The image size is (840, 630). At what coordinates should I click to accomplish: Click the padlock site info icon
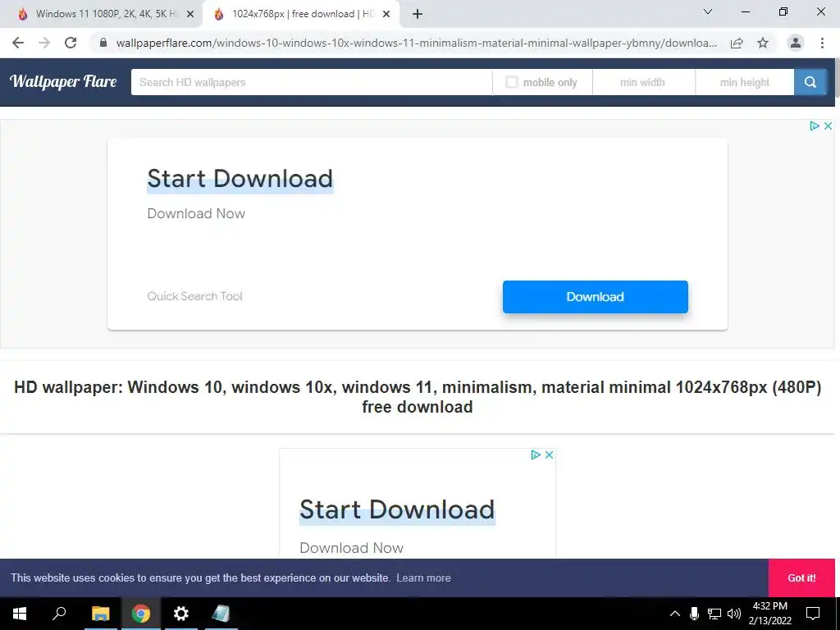103,43
